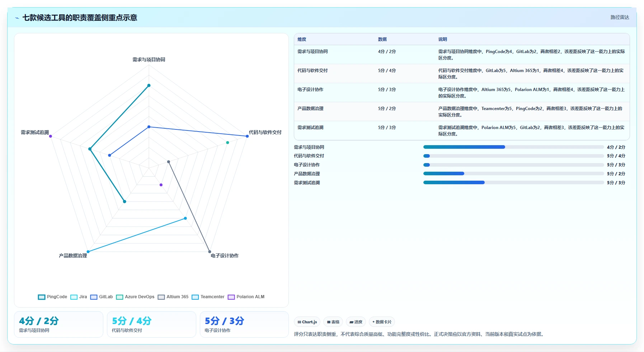Click the 5分 / 3分 电子设计协作 data card

(x=244, y=324)
